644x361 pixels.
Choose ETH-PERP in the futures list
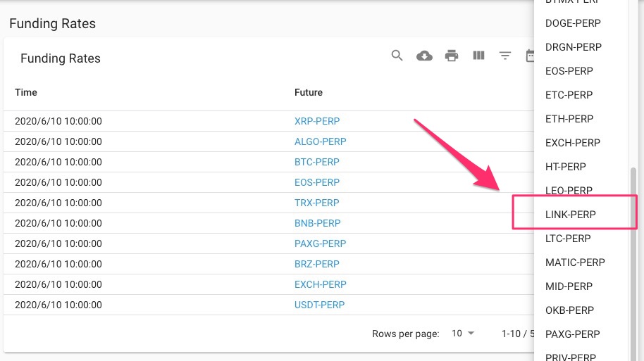(x=569, y=119)
